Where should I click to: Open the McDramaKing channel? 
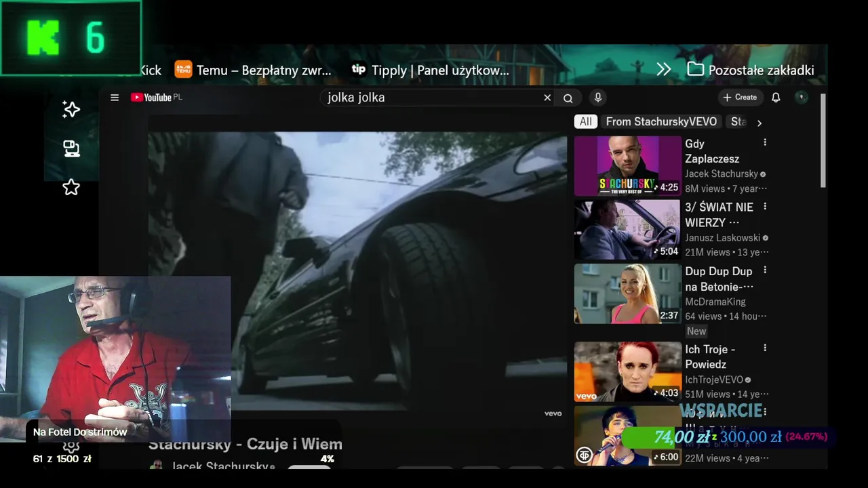click(x=715, y=302)
